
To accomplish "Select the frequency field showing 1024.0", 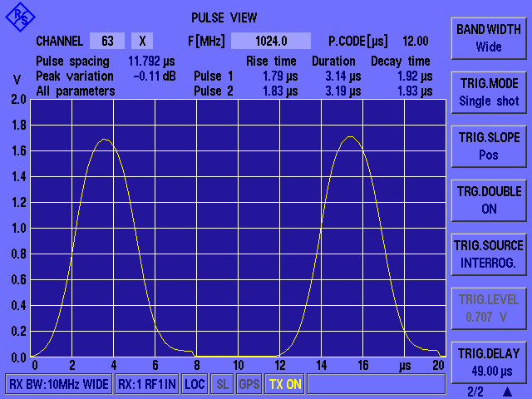I will (x=270, y=41).
